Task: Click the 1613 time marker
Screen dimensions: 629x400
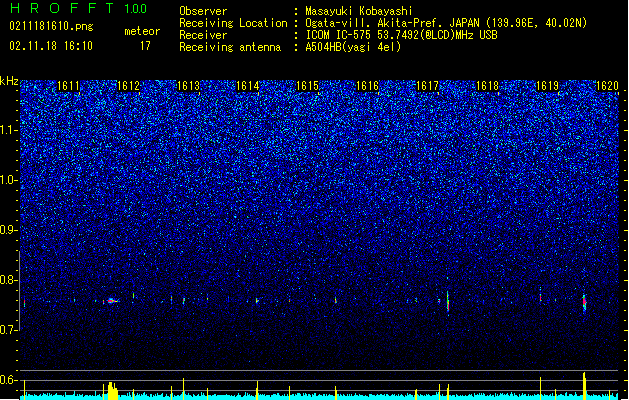Action: click(188, 86)
